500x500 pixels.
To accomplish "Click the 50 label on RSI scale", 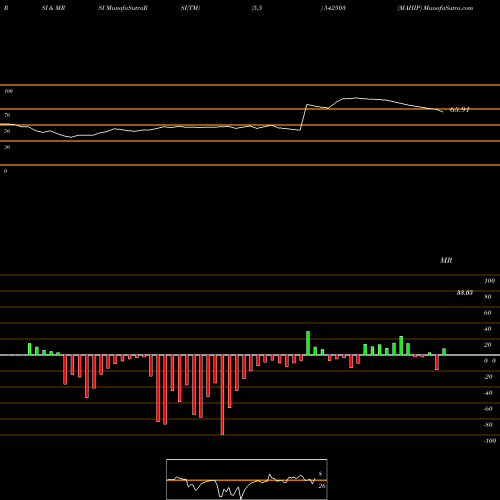I will click(x=7, y=131).
